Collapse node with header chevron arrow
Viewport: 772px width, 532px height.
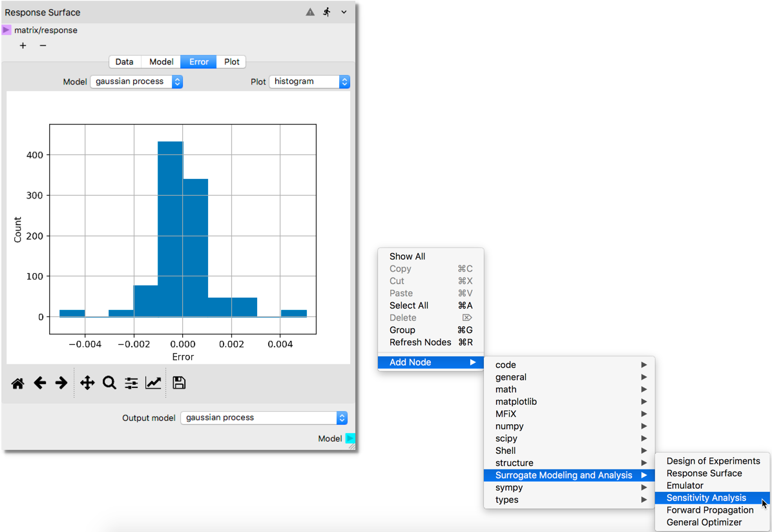click(x=344, y=12)
